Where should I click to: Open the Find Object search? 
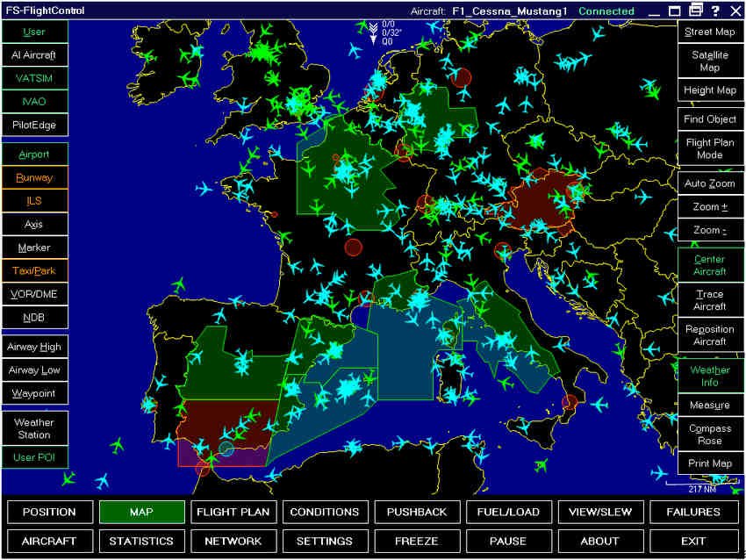tap(709, 118)
